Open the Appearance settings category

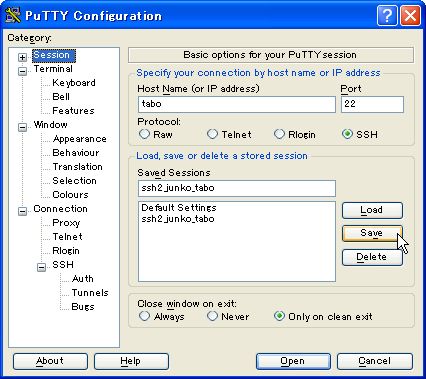(x=79, y=139)
